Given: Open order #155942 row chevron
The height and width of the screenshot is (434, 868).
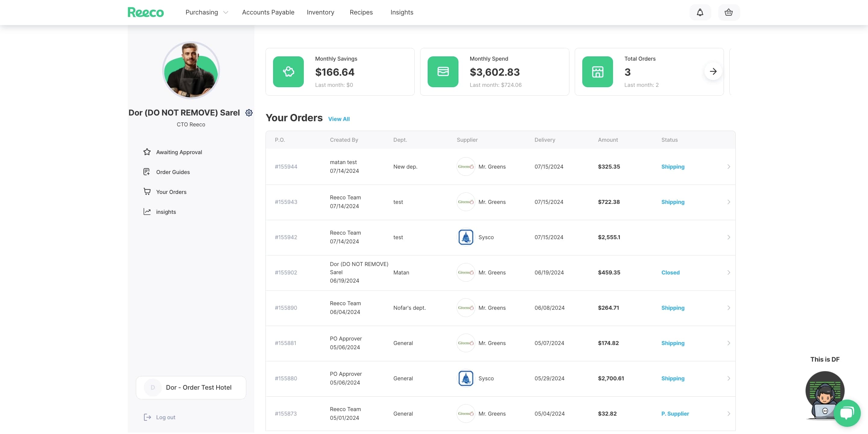Looking at the screenshot, I should click(x=728, y=237).
